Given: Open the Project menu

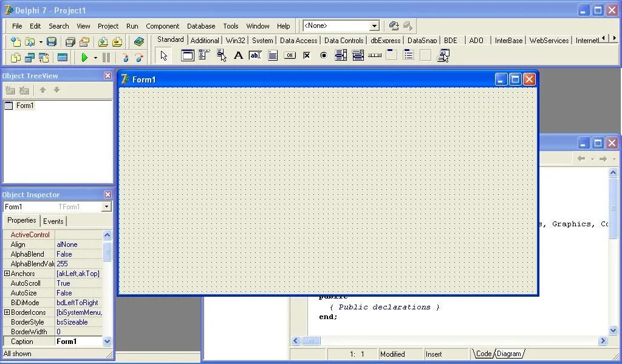Looking at the screenshot, I should (x=108, y=26).
